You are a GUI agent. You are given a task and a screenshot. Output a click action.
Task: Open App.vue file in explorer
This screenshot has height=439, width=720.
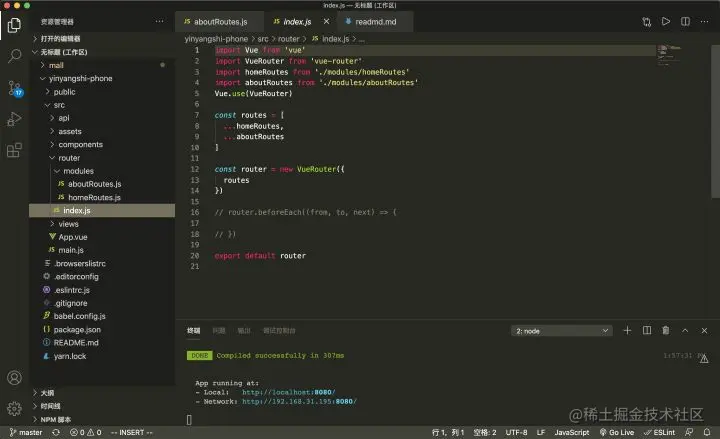tap(102, 237)
